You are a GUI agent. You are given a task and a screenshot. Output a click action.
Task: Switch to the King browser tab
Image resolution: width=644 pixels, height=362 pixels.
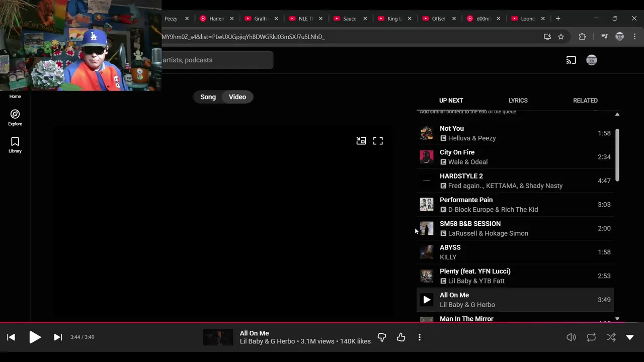tap(394, 19)
